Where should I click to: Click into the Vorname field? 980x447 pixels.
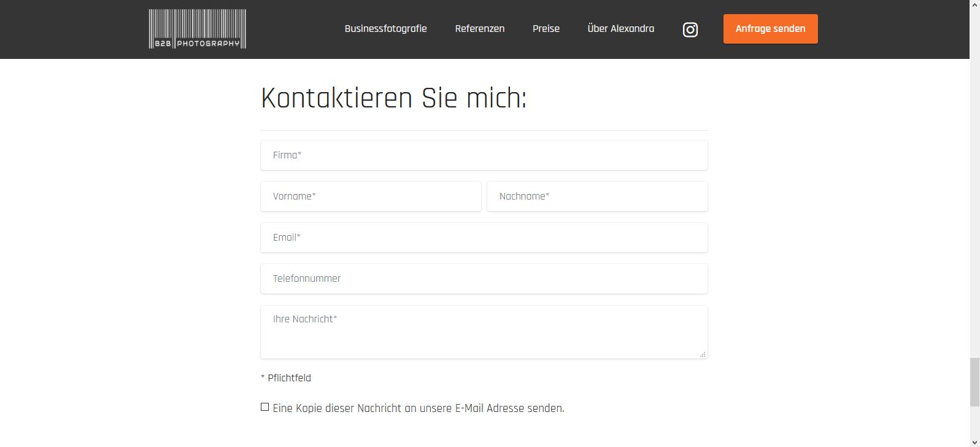[371, 196]
